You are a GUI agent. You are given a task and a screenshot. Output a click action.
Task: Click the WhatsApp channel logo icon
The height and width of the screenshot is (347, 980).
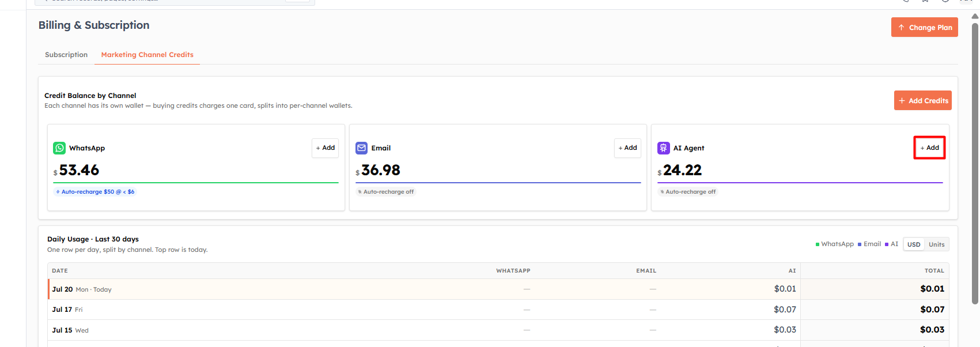[59, 148]
